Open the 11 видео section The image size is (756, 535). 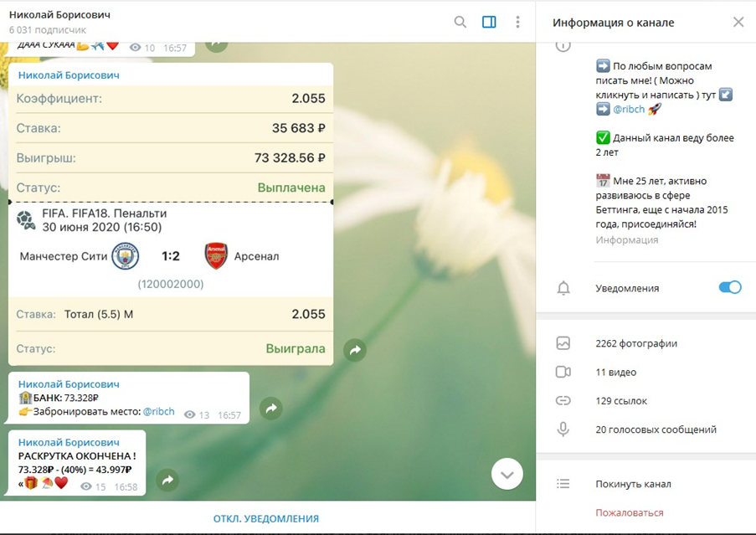pyautogui.click(x=615, y=372)
